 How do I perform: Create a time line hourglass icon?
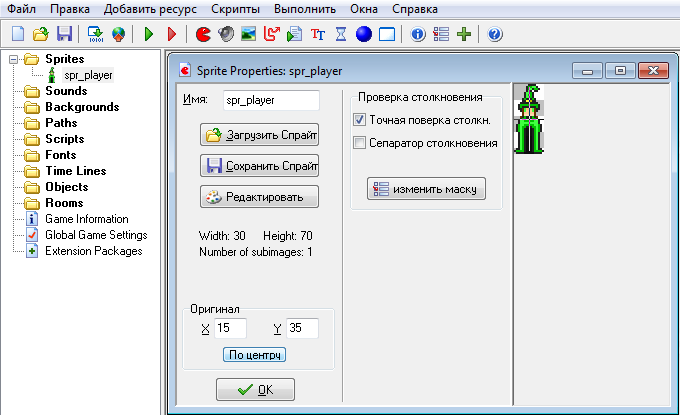[x=341, y=34]
